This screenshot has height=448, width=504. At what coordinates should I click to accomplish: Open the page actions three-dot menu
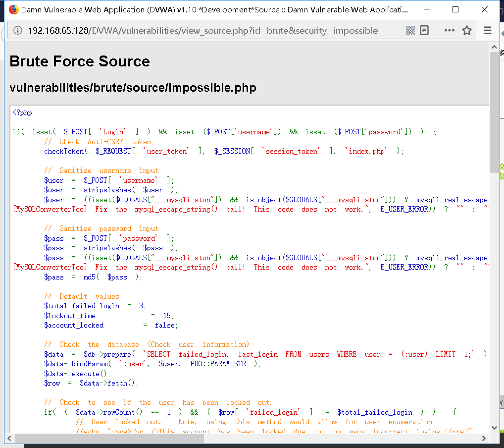coord(449,31)
